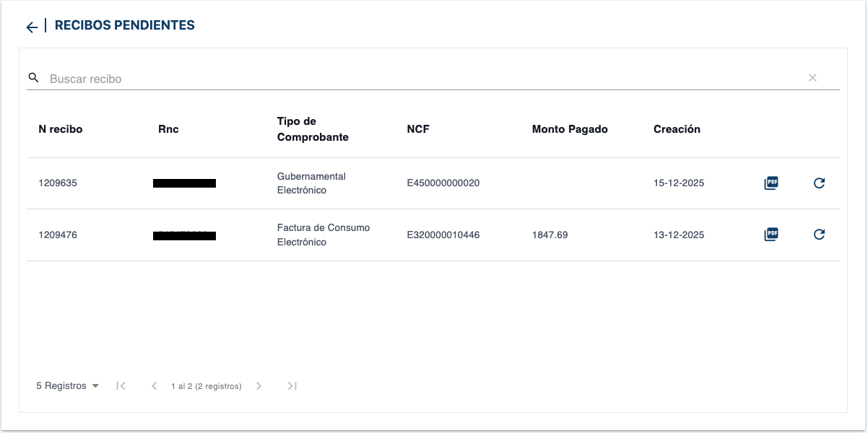The image size is (868, 433).
Task: Focus the Buscar recibo search field
Action: pyautogui.click(x=419, y=79)
